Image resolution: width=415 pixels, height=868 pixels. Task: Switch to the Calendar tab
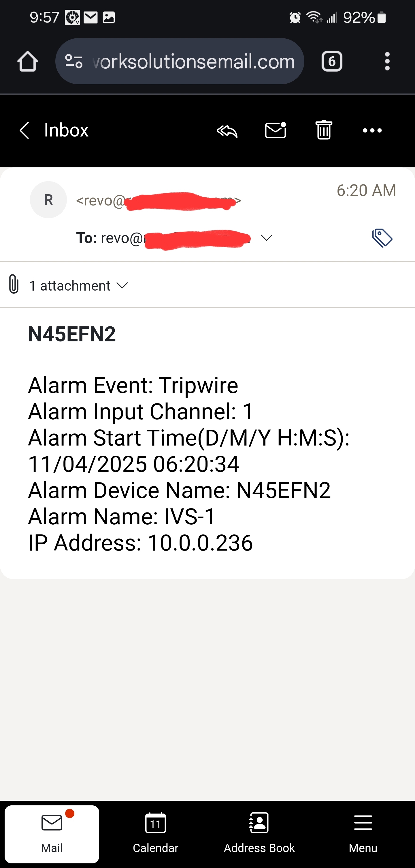(x=156, y=834)
